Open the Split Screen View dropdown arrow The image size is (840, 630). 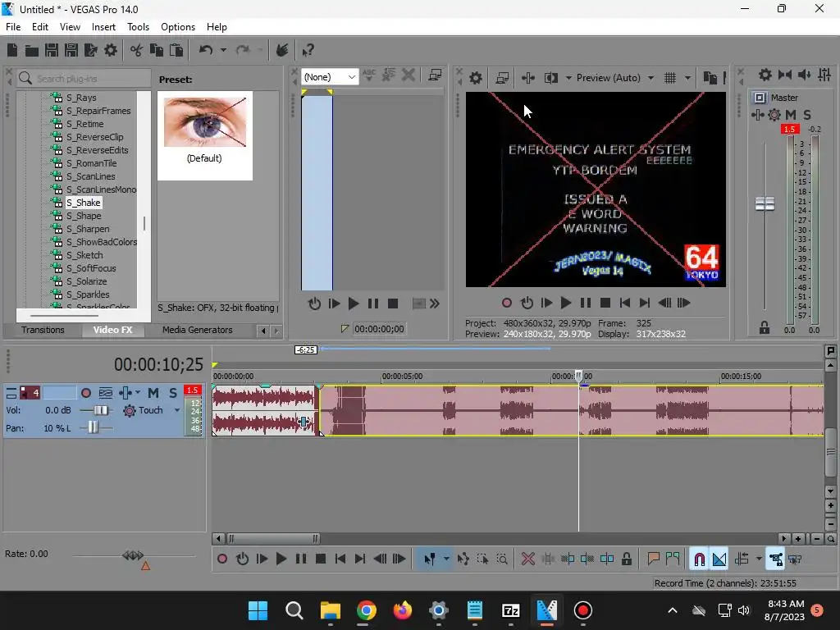(568, 78)
